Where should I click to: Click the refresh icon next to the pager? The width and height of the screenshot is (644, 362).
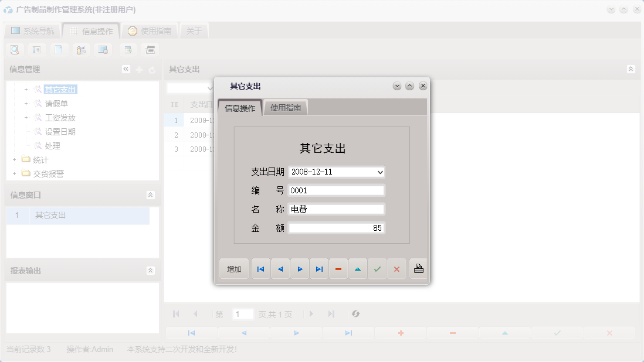(356, 314)
